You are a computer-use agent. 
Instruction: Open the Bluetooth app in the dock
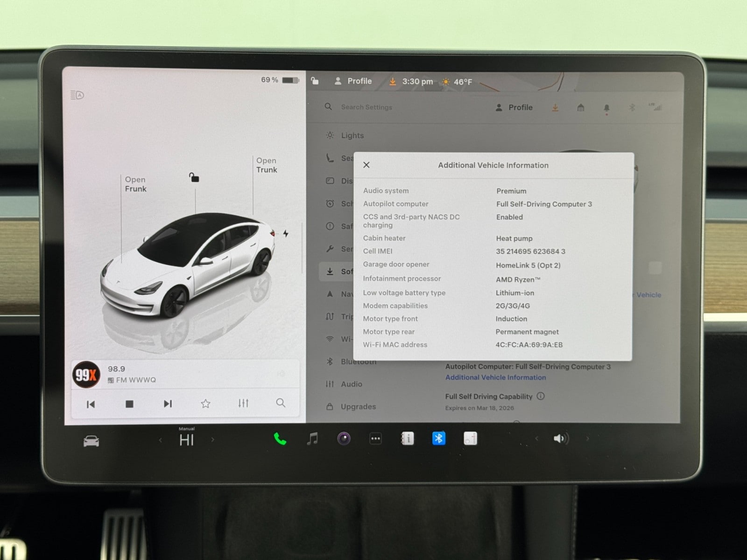pyautogui.click(x=438, y=439)
